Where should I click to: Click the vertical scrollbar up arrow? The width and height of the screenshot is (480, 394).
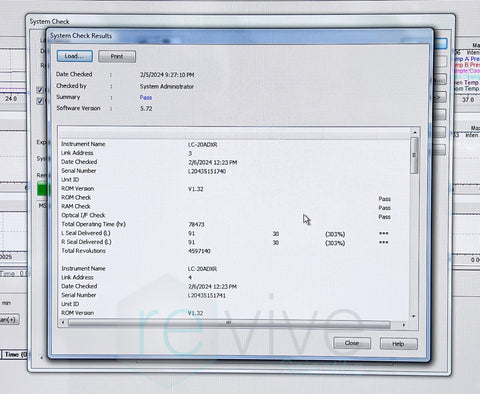415,133
